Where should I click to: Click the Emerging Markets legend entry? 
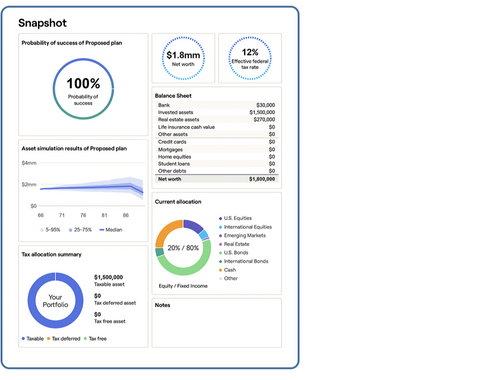tap(242, 235)
